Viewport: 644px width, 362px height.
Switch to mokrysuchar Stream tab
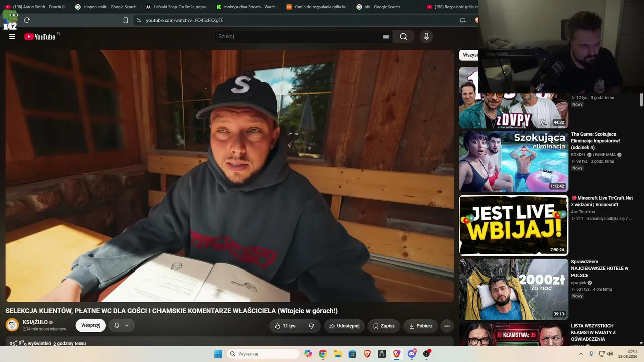point(247,7)
